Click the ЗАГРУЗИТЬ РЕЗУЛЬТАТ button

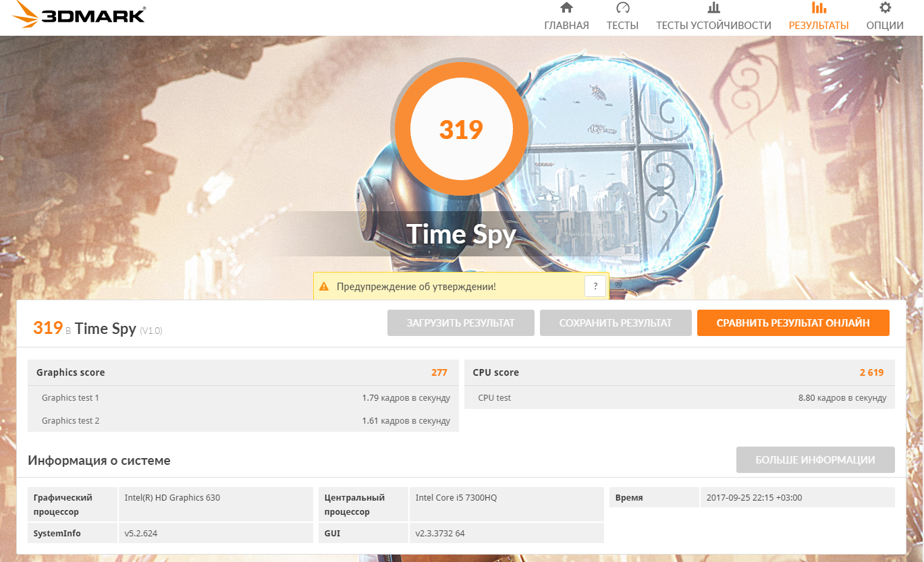(460, 323)
